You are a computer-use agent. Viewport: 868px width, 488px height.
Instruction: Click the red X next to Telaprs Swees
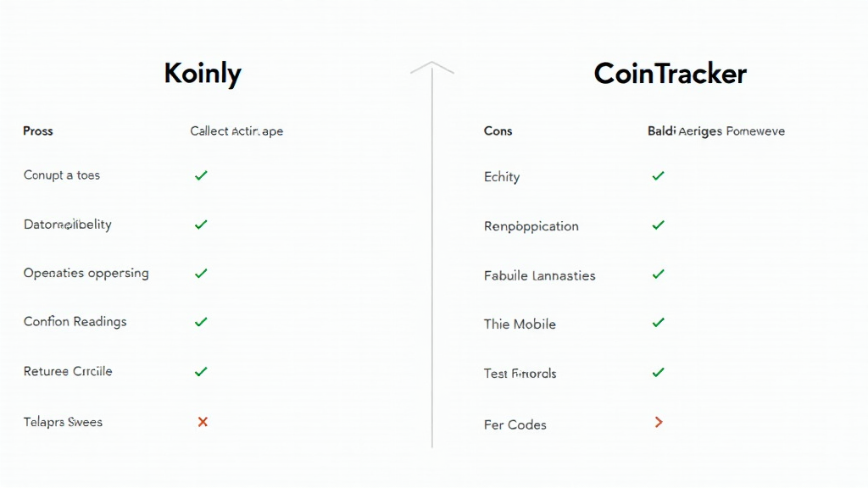click(x=203, y=421)
